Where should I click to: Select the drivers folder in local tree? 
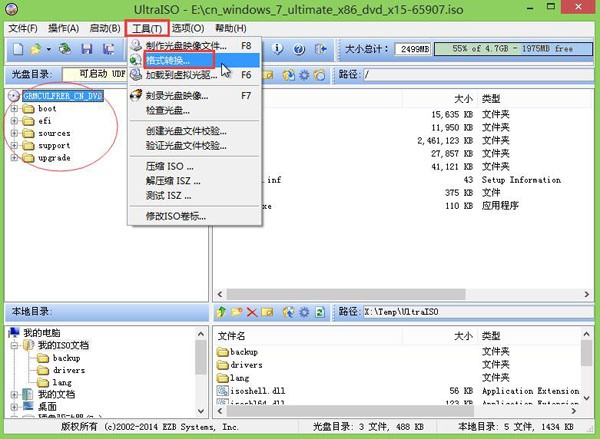pos(69,370)
